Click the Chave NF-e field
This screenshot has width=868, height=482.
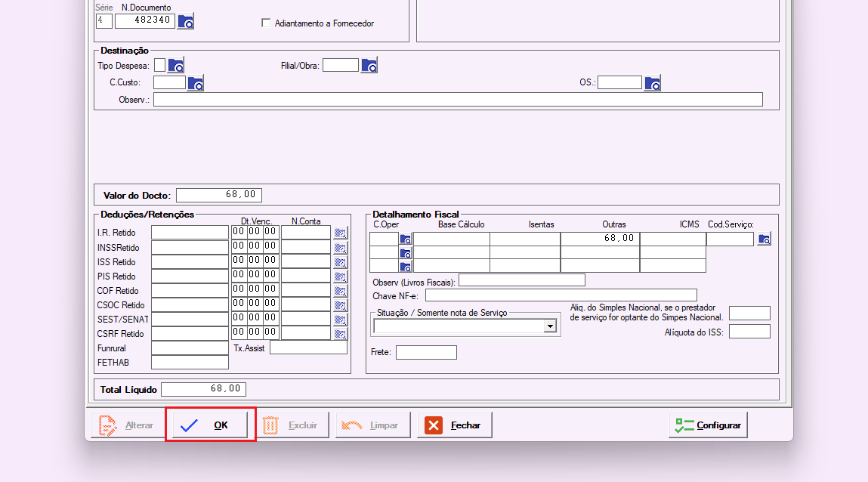tap(561, 295)
